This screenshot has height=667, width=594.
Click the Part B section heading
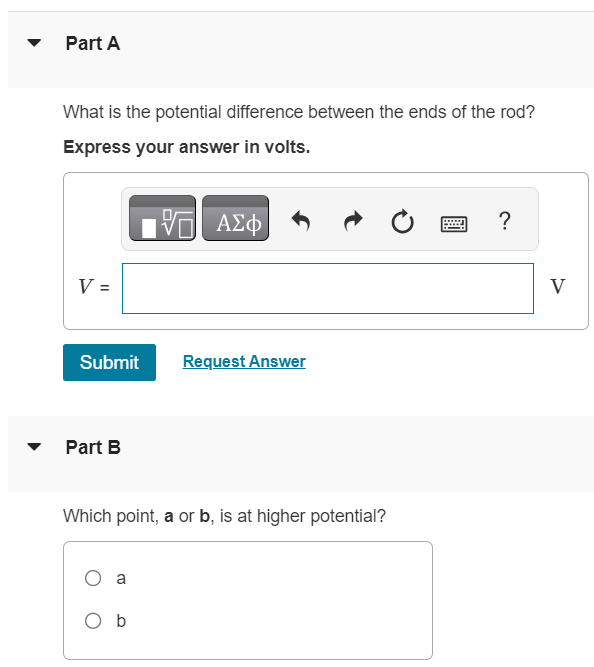tap(93, 448)
